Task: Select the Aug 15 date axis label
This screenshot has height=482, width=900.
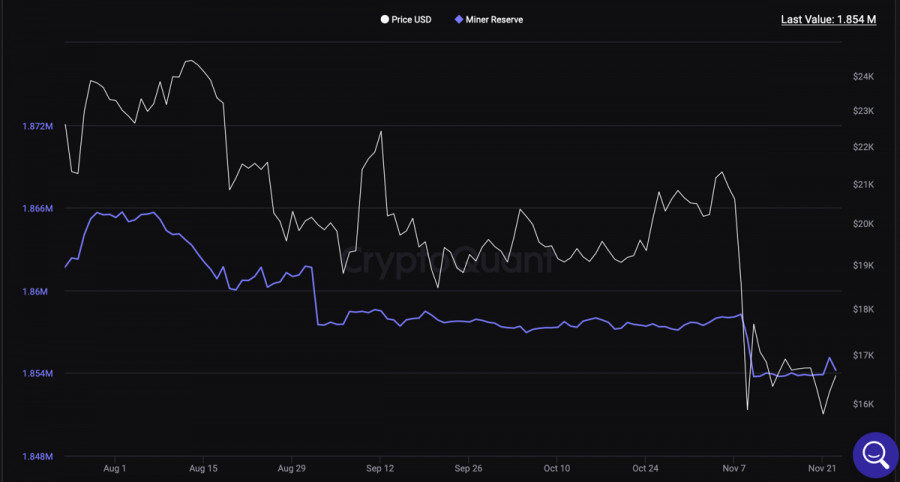Action: click(203, 468)
